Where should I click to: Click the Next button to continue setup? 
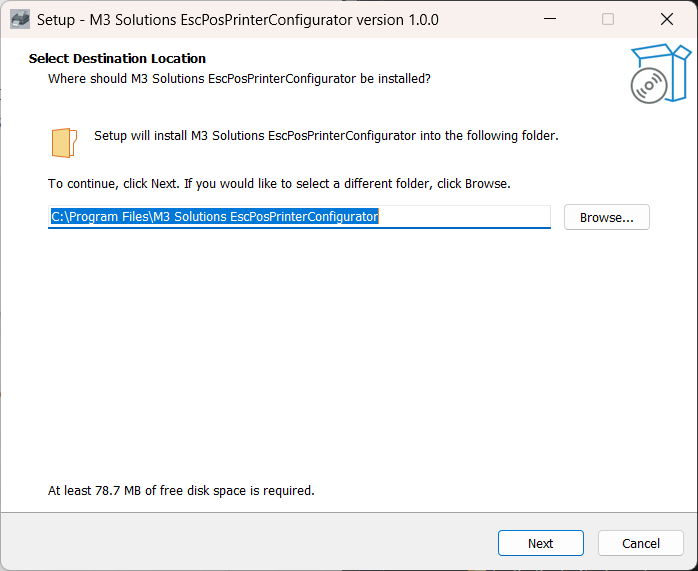point(540,543)
